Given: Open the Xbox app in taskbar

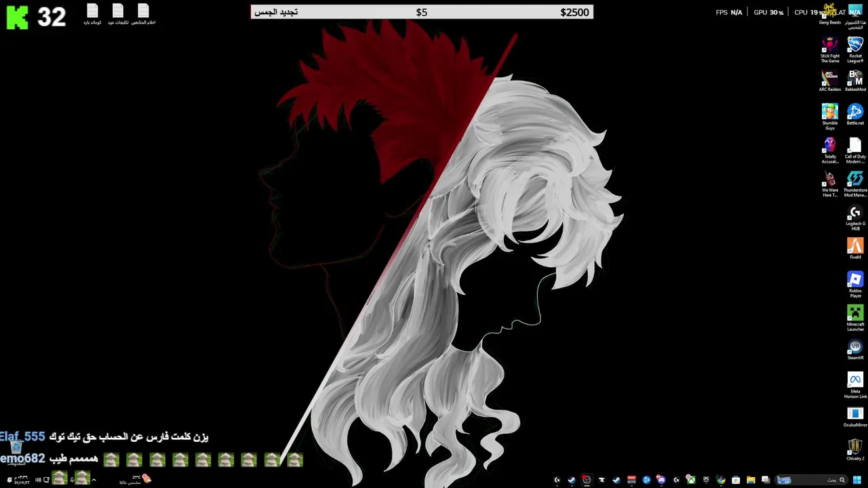Looking at the screenshot, I should [691, 480].
